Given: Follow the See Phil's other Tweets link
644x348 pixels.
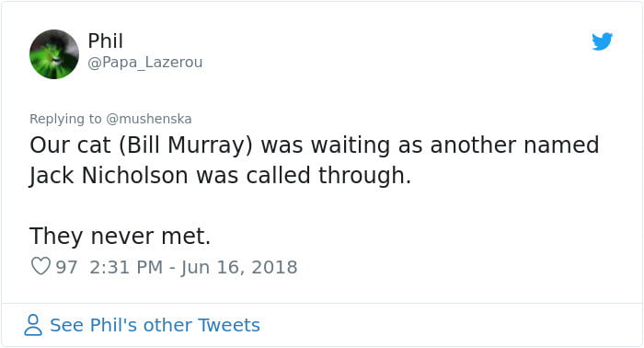Looking at the screenshot, I should [155, 325].
